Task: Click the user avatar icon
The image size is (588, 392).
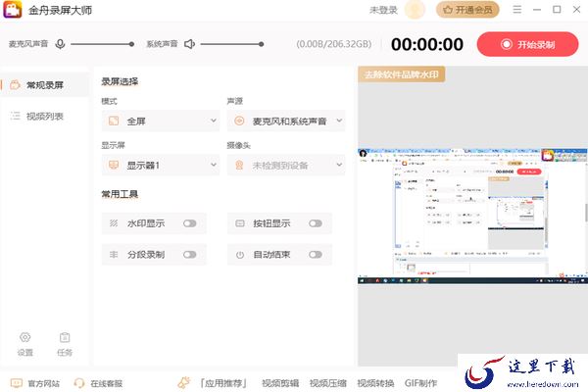Action: click(415, 10)
